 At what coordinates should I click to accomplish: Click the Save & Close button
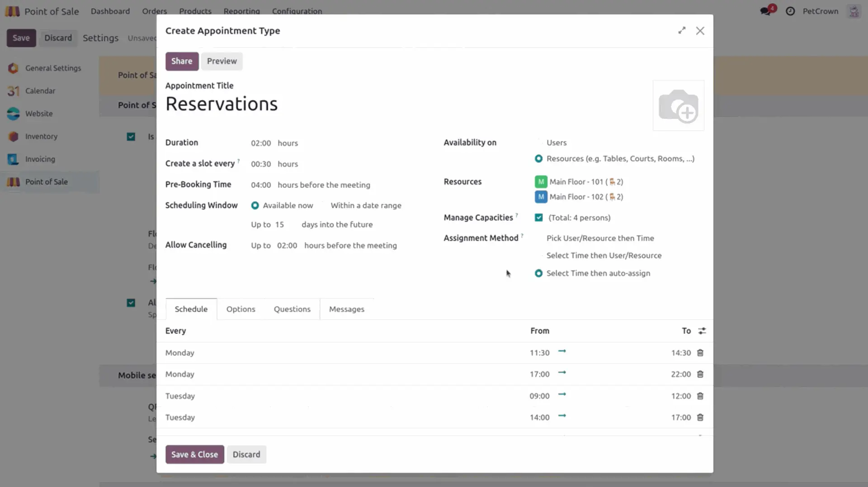194,454
